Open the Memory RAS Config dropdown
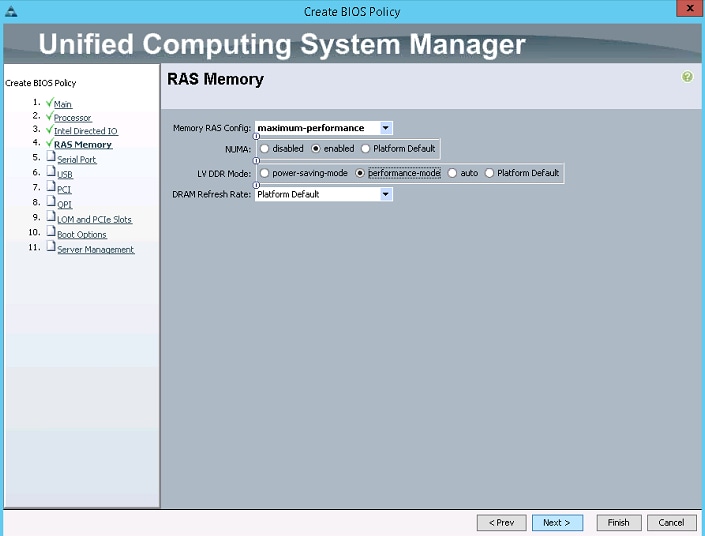Viewport: 705px width, 536px height. pos(386,128)
